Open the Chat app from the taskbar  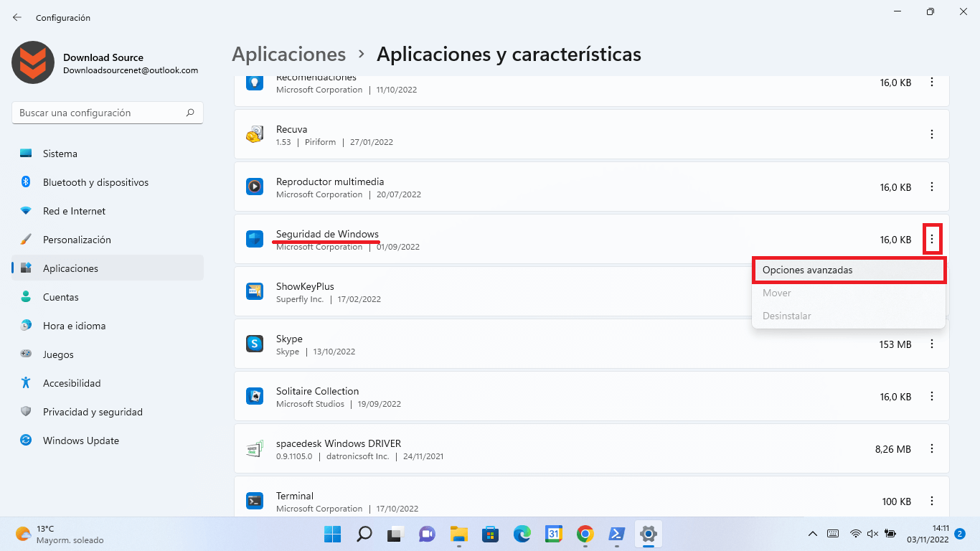point(428,534)
